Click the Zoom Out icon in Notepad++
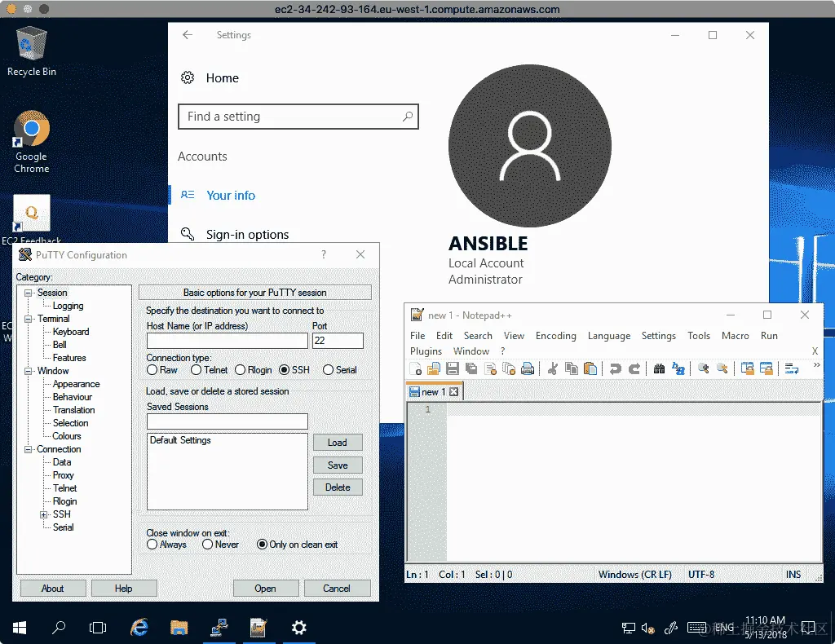Image resolution: width=835 pixels, height=644 pixels. [722, 368]
